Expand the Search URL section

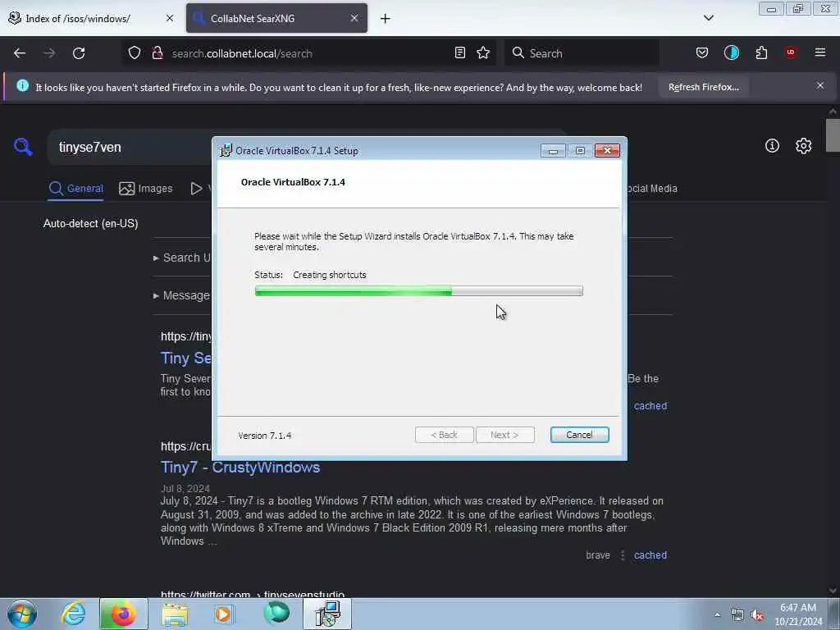point(183,258)
